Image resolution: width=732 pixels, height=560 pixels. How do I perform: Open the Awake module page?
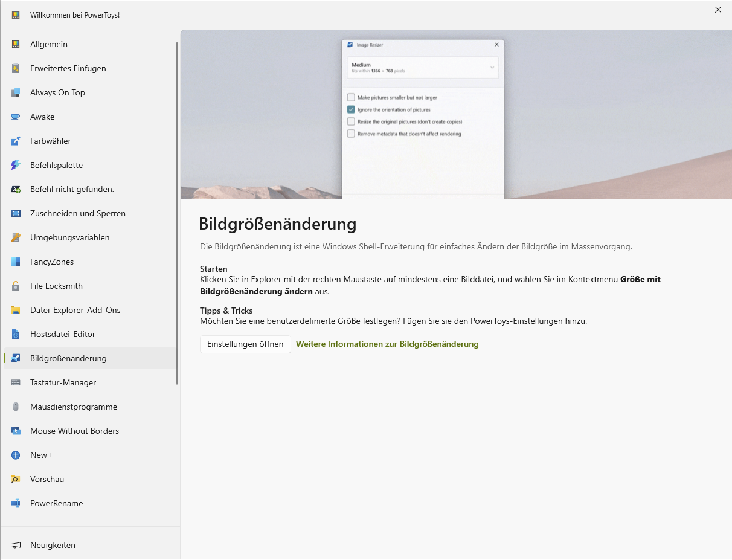click(x=90, y=117)
